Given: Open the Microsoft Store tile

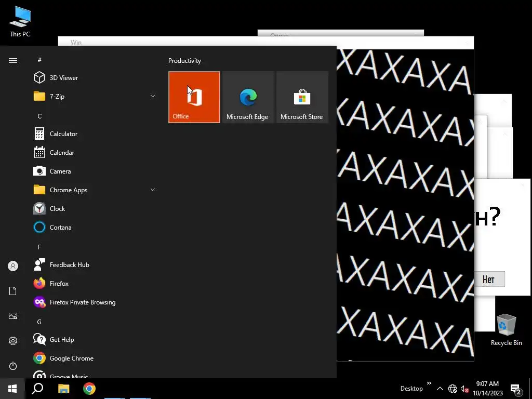Looking at the screenshot, I should pyautogui.click(x=302, y=97).
